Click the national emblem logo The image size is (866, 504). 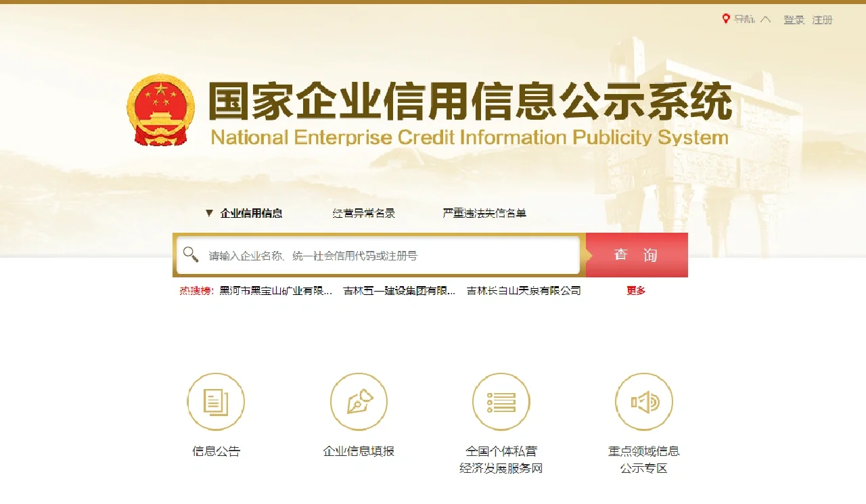(161, 110)
